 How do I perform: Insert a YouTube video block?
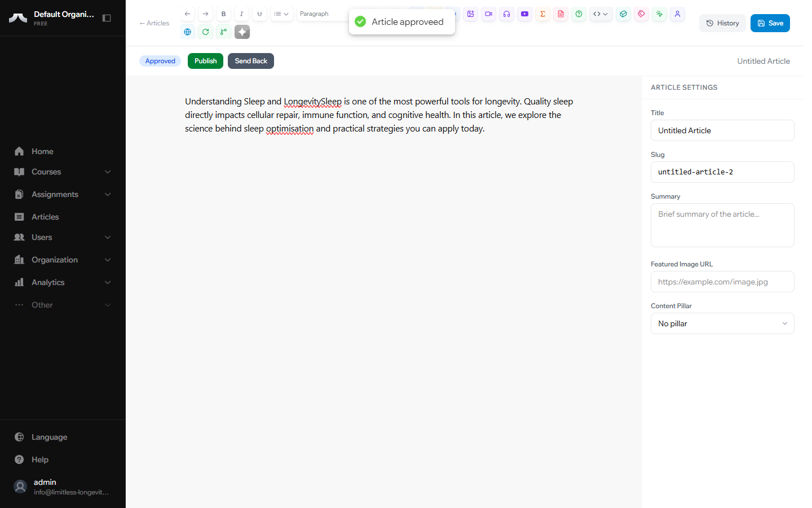coord(525,14)
